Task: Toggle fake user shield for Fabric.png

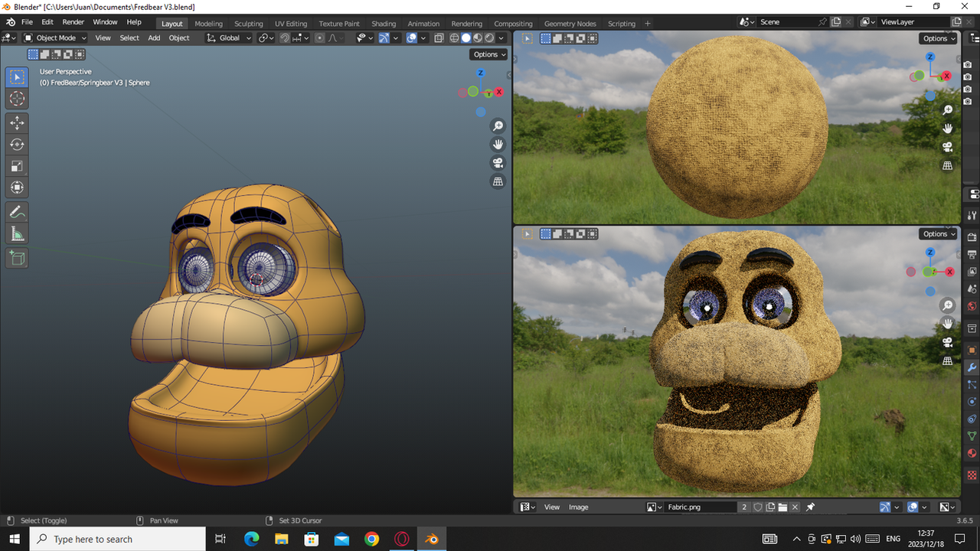Action: 758,507
